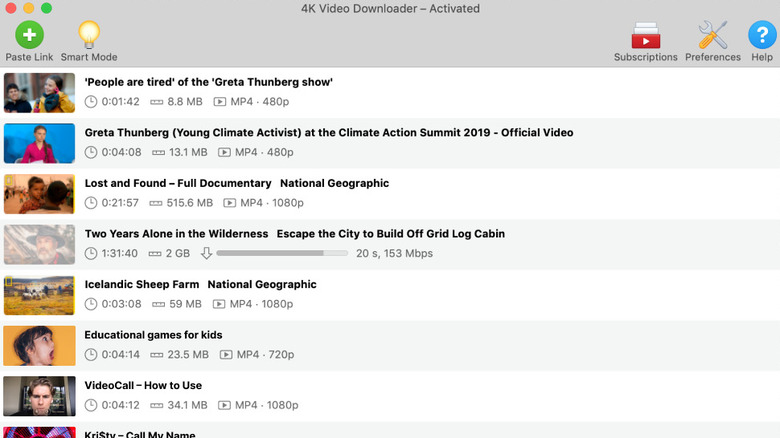Click the blue Help question mark icon
The width and height of the screenshot is (780, 438).
click(761, 36)
